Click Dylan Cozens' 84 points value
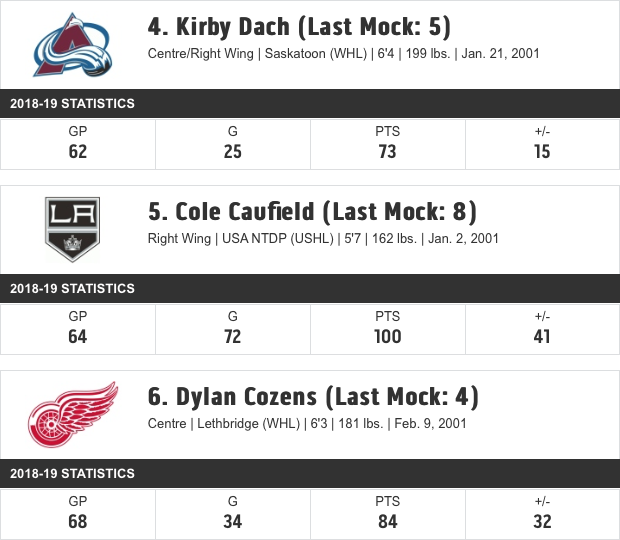The width and height of the screenshot is (620, 540). 388,522
